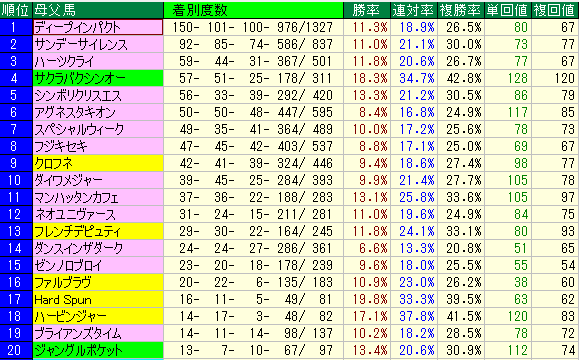Click rank number 1 cell
579x360 pixels.
pyautogui.click(x=16, y=27)
